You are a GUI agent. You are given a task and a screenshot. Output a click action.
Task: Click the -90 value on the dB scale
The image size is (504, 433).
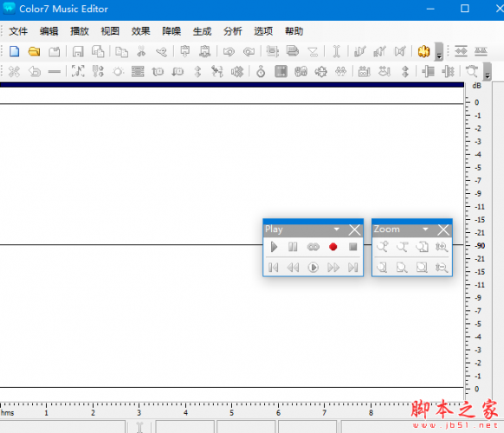coord(480,246)
